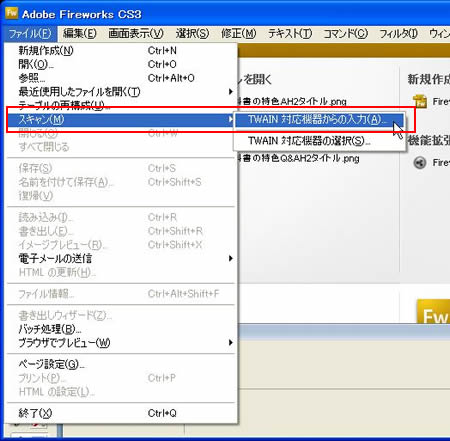
Task: Open the コマンド(C) menu
Action: [345, 34]
